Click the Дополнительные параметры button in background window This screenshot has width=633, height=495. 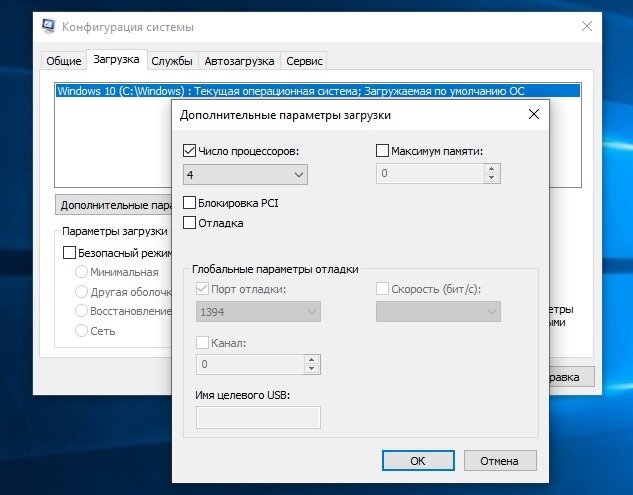(114, 205)
